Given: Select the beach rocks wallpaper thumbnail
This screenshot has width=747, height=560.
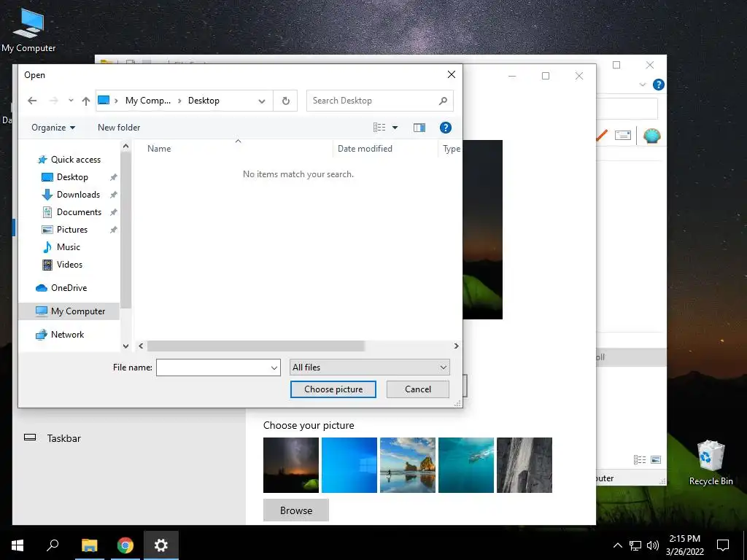Looking at the screenshot, I should click(408, 464).
